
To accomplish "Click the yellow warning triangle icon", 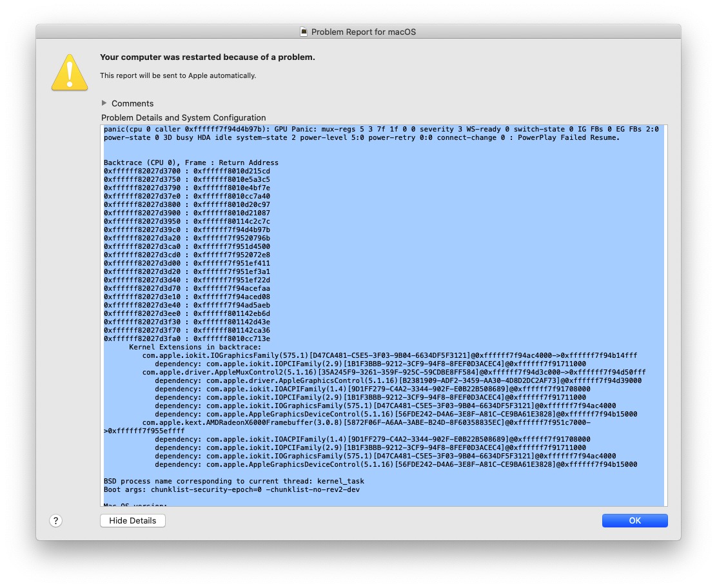I will point(70,72).
